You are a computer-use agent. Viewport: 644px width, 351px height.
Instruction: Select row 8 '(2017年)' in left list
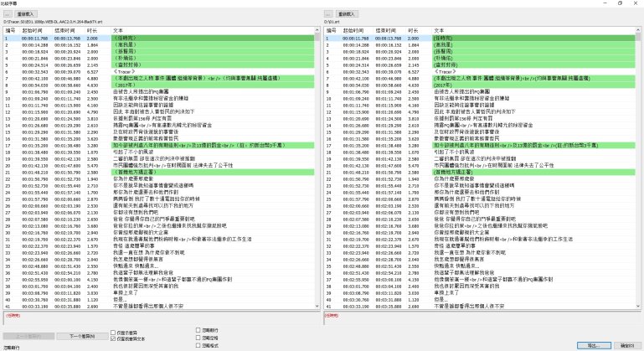tap(159, 85)
